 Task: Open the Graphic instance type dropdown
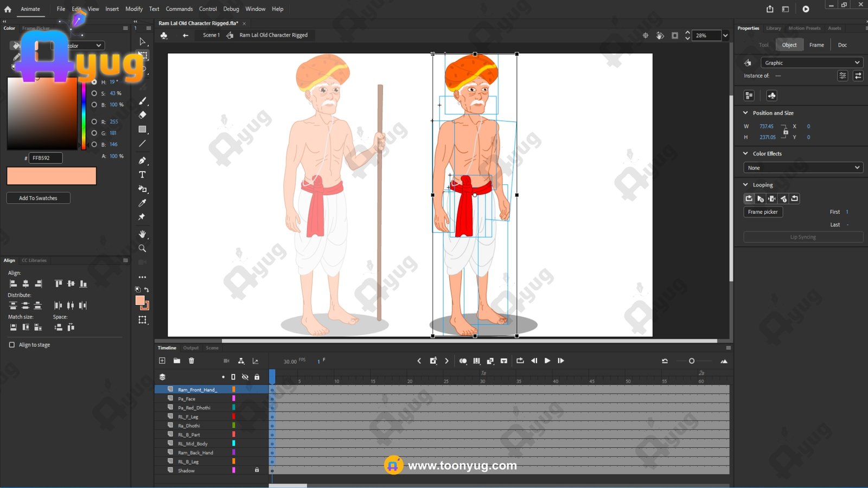click(x=811, y=63)
